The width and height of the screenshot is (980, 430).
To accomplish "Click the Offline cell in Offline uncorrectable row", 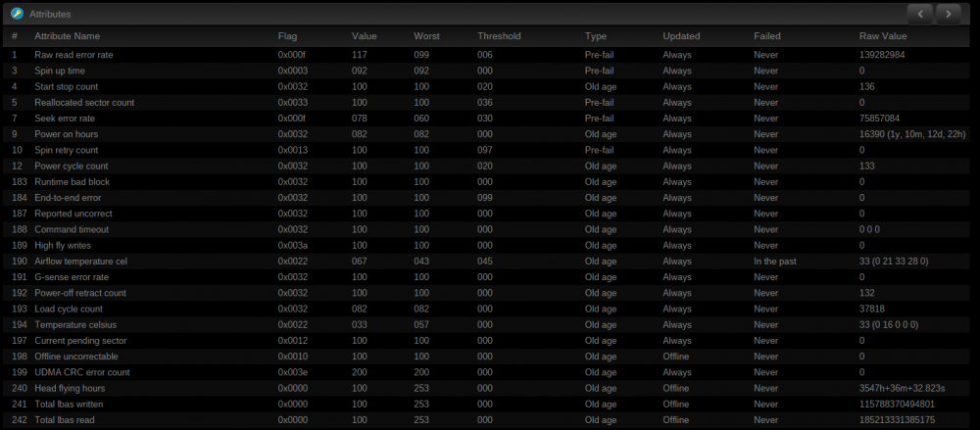I will [675, 357].
